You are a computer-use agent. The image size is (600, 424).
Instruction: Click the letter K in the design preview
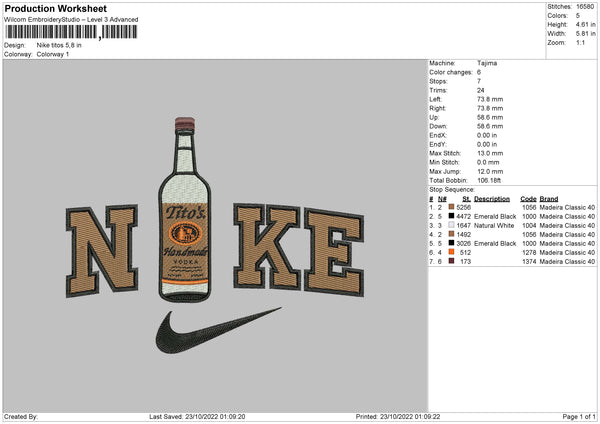tap(267, 246)
